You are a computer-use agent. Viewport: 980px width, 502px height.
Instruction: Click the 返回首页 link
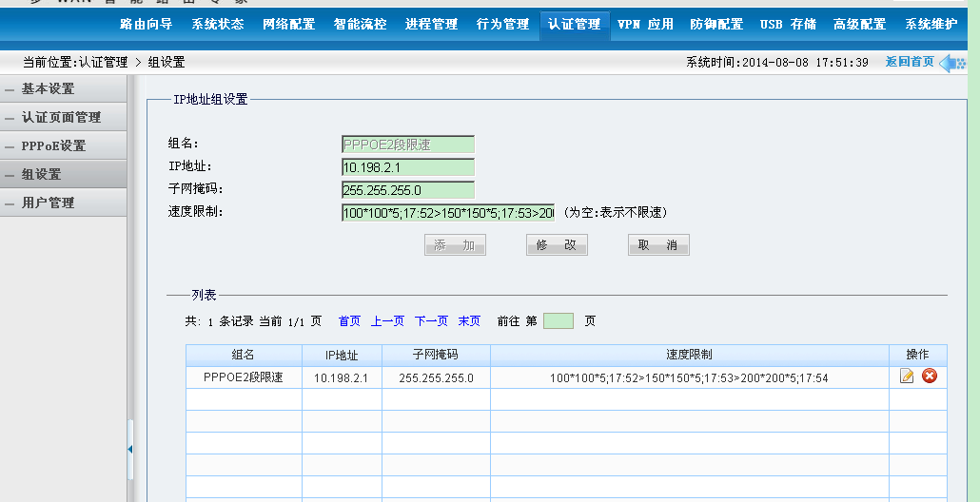[x=909, y=62]
